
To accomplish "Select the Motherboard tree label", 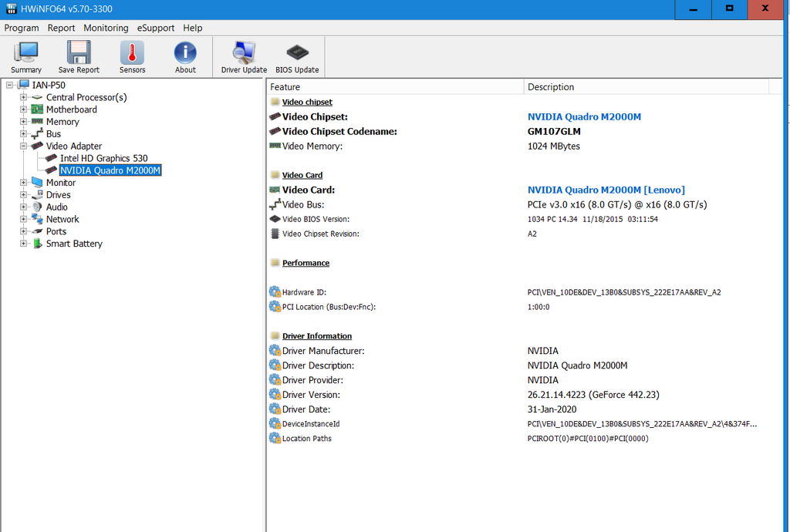I will click(72, 109).
